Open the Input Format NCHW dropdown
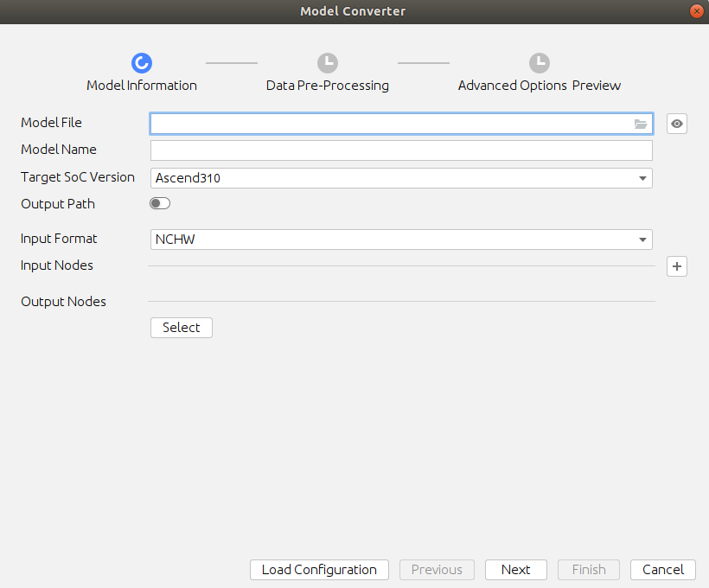The image size is (709, 588). coord(642,240)
